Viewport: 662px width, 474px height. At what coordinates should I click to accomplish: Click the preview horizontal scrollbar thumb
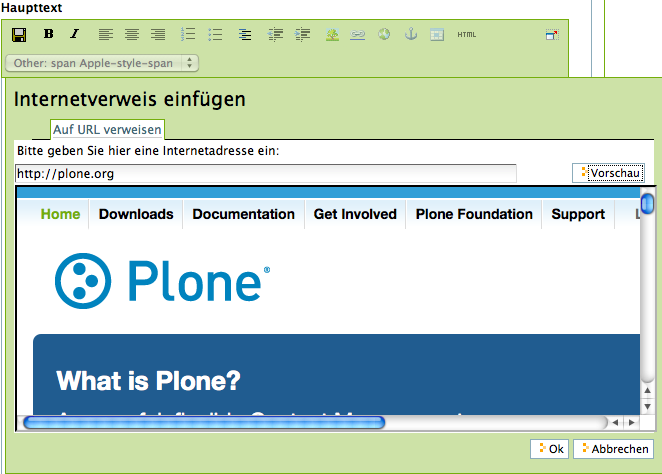[204, 422]
